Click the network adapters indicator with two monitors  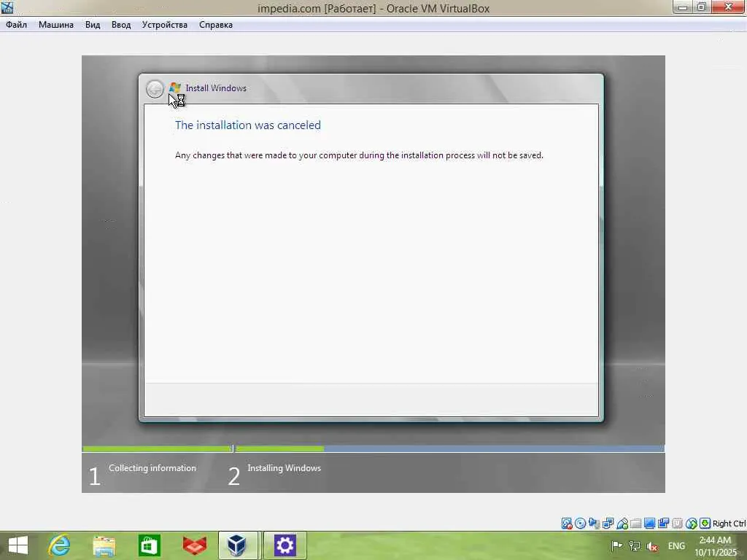coord(608,524)
